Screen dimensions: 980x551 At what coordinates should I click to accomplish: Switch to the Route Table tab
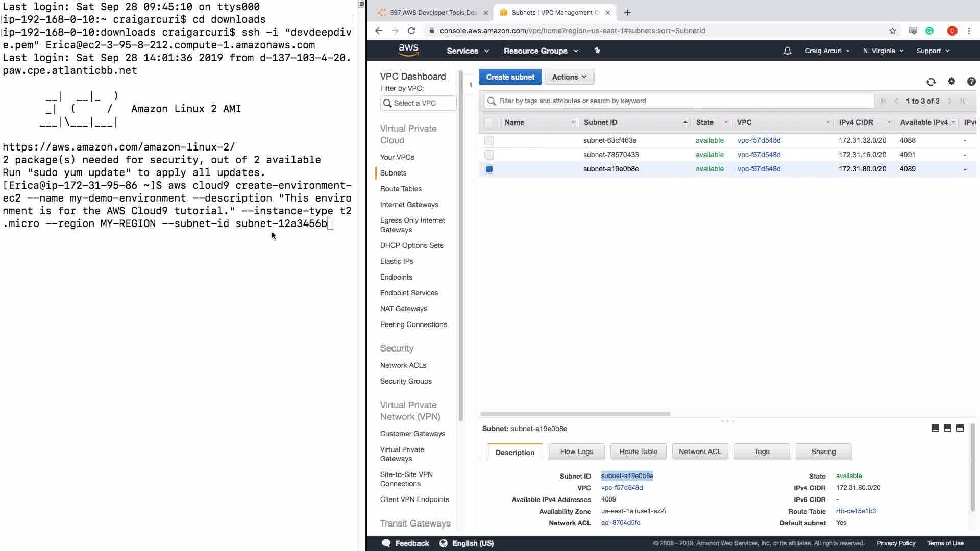tap(638, 452)
